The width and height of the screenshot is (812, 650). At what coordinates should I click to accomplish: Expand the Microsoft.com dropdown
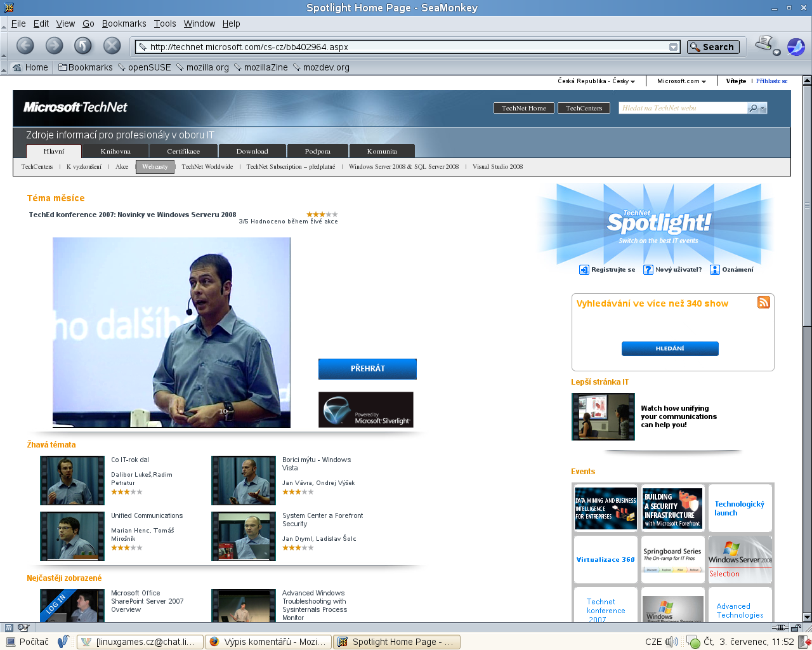[x=681, y=81]
